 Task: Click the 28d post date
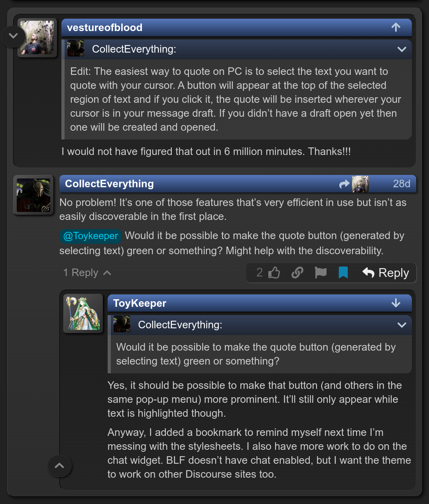point(401,184)
